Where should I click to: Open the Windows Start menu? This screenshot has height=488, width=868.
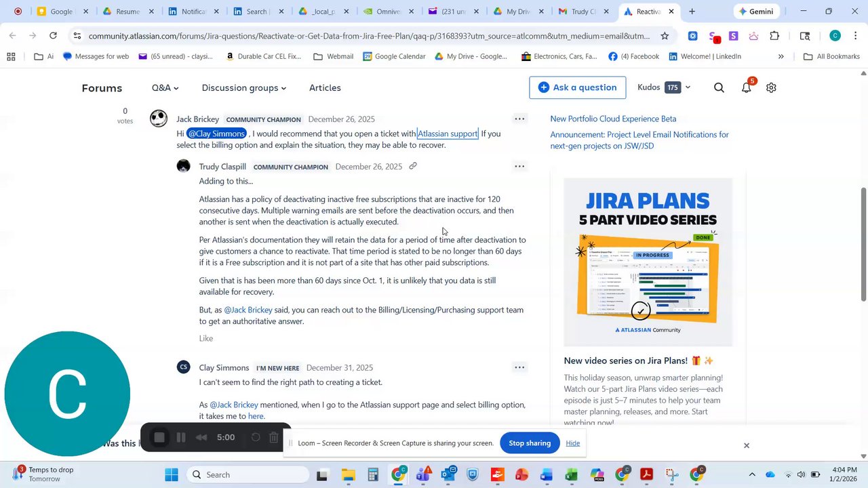tap(172, 474)
